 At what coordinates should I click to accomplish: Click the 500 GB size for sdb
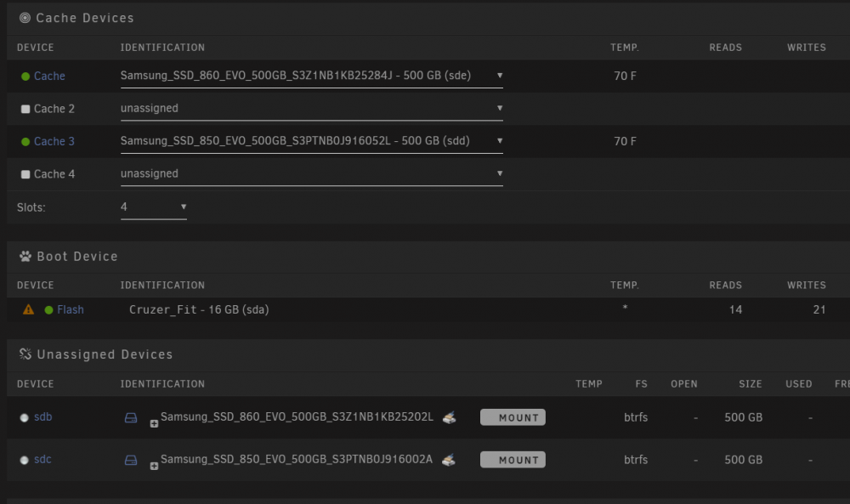(x=743, y=417)
